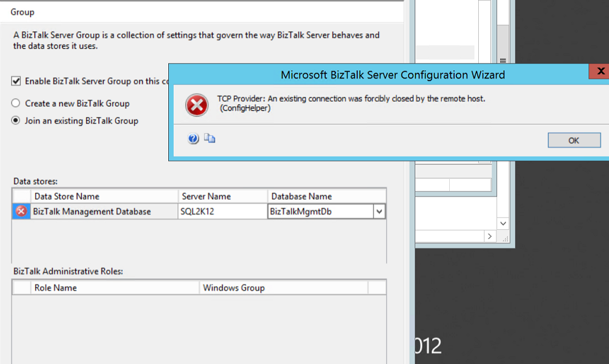Toggle Enable BizTalk Server Group checkbox
This screenshot has height=364, width=609.
(16, 81)
